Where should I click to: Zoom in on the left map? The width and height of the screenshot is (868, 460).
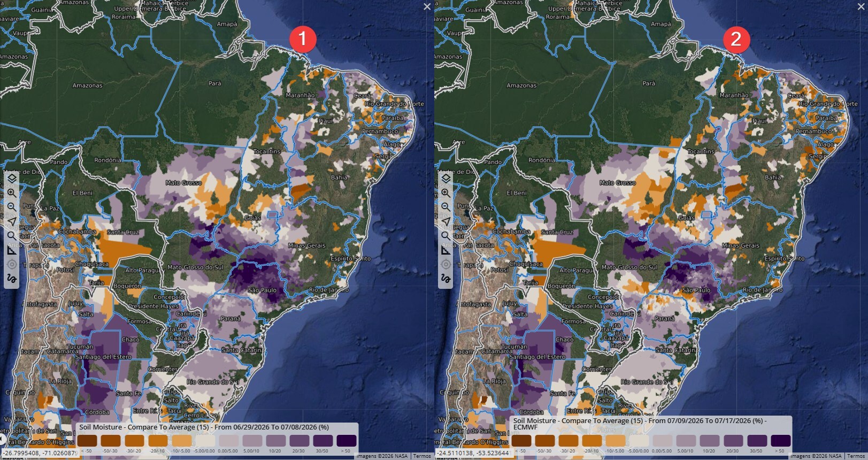click(x=11, y=193)
